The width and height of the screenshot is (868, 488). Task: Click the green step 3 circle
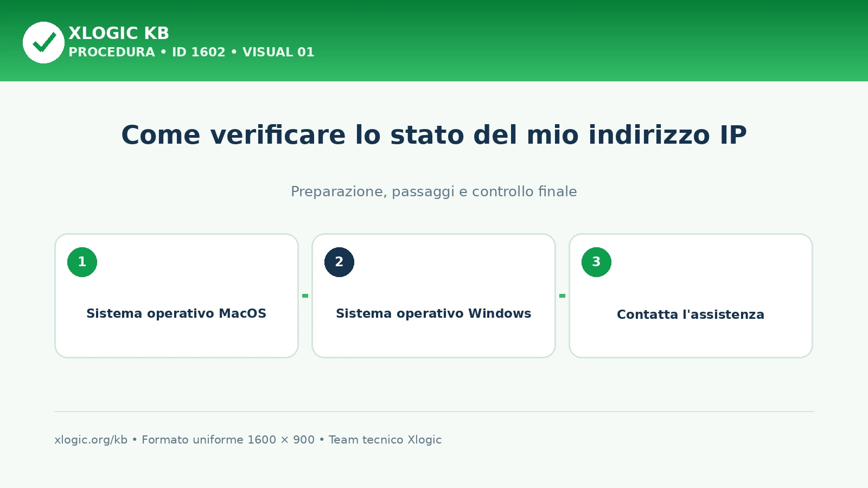coord(596,262)
